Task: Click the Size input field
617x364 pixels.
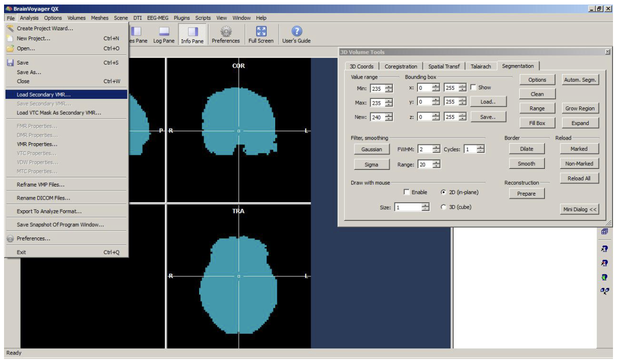Action: click(408, 207)
